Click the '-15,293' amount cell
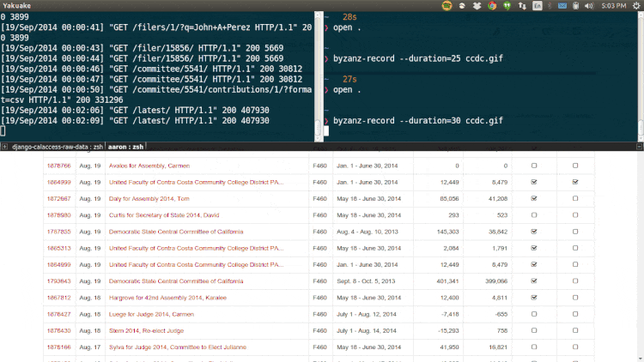The height and width of the screenshot is (362, 644). (449, 330)
